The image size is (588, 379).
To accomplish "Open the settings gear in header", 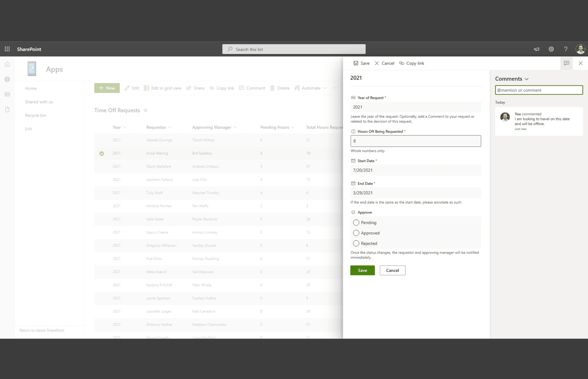I will 551,49.
